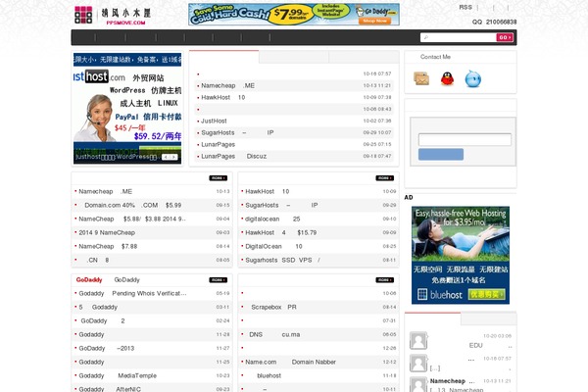
Task: Click the avatar of the 10-16 07:57 comment
Action: click(x=418, y=364)
